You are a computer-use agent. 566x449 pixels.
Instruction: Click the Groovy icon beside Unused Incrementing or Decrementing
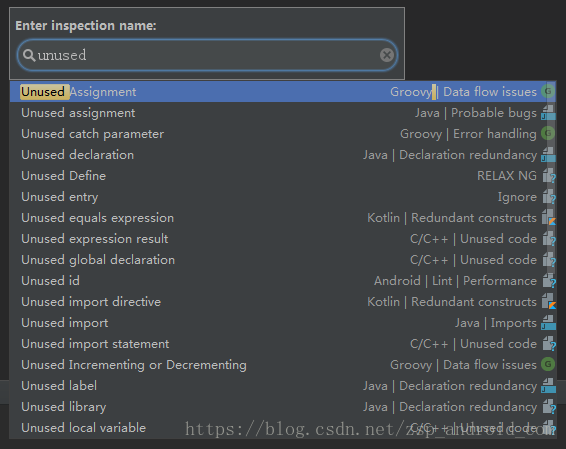pyautogui.click(x=548, y=364)
